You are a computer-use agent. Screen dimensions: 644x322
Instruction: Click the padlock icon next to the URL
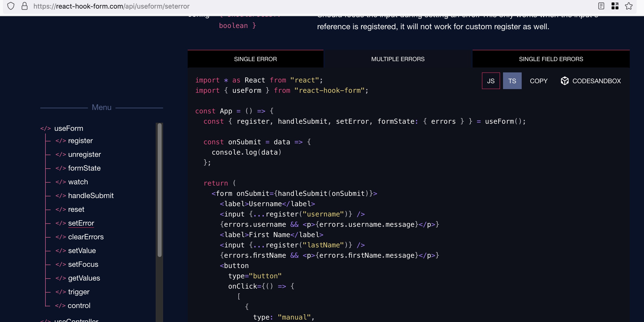pyautogui.click(x=24, y=6)
